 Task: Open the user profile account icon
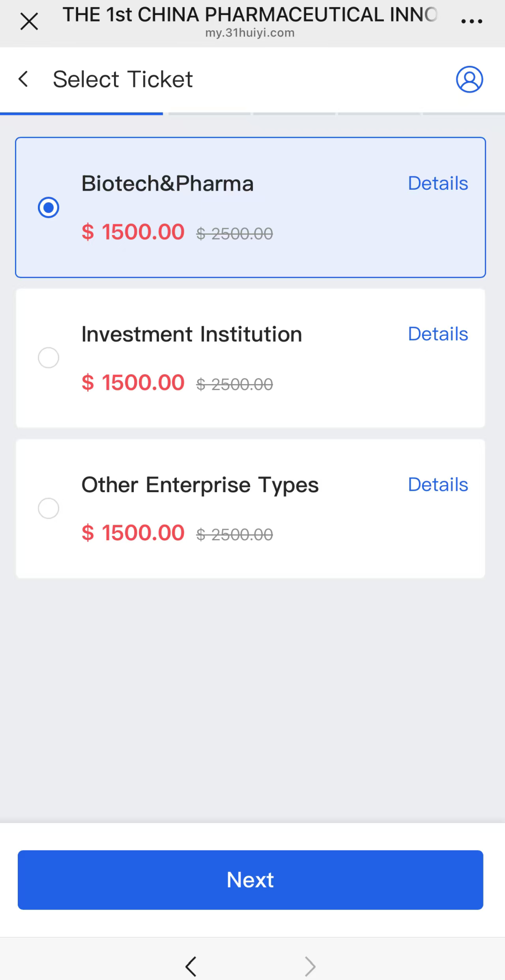[469, 79]
